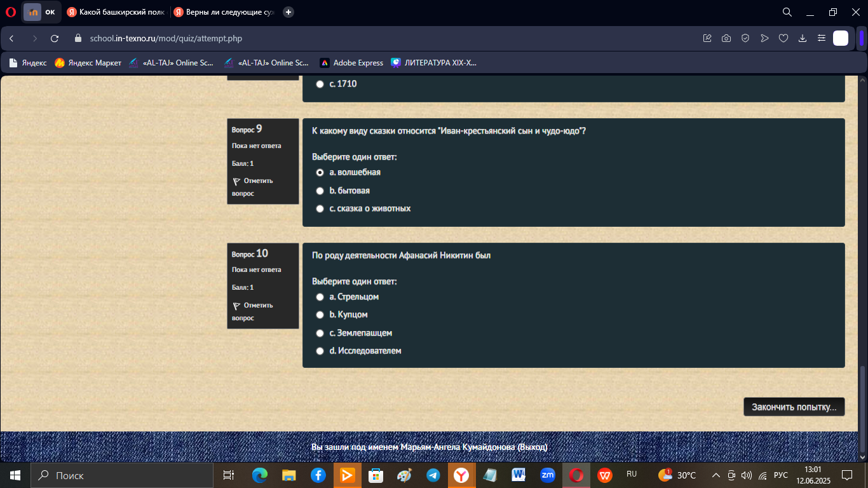
Task: Open the browser snapshot camera icon
Action: (726, 38)
